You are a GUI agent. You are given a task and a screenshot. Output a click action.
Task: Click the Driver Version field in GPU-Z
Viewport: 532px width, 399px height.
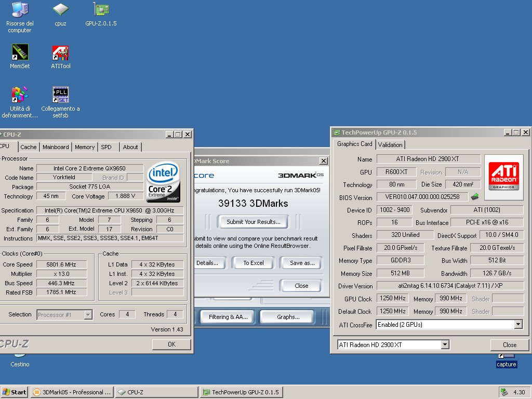pos(450,286)
